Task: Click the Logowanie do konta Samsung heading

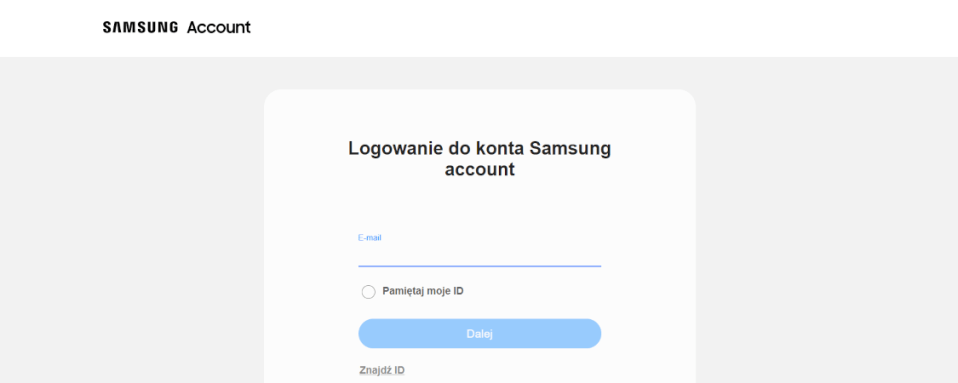Action: click(480, 159)
